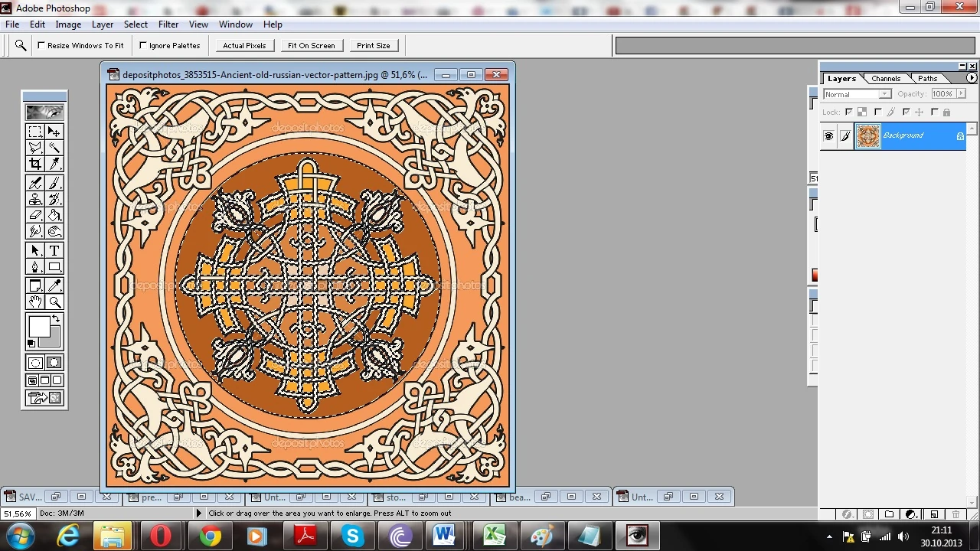Open the Filter menu

click(168, 24)
